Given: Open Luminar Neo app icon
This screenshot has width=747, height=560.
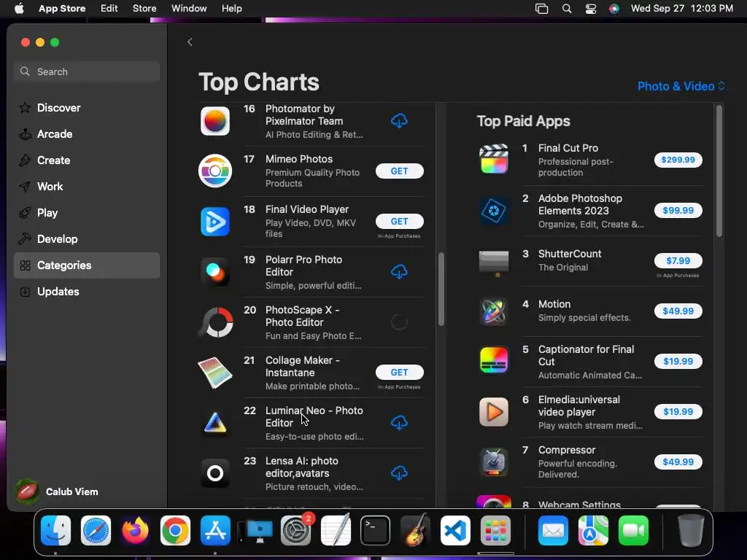Looking at the screenshot, I should tap(215, 423).
